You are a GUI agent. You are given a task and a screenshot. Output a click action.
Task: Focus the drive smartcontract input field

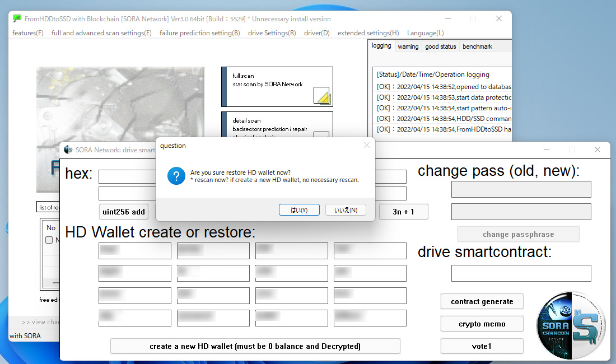click(521, 273)
